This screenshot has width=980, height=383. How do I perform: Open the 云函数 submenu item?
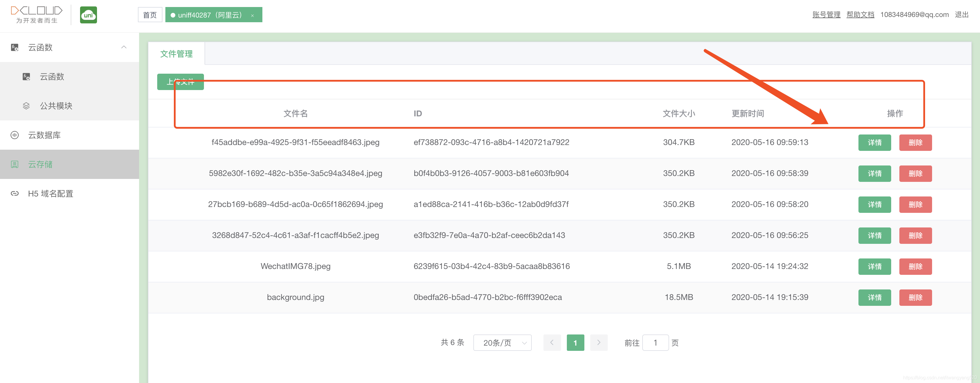tap(70, 77)
